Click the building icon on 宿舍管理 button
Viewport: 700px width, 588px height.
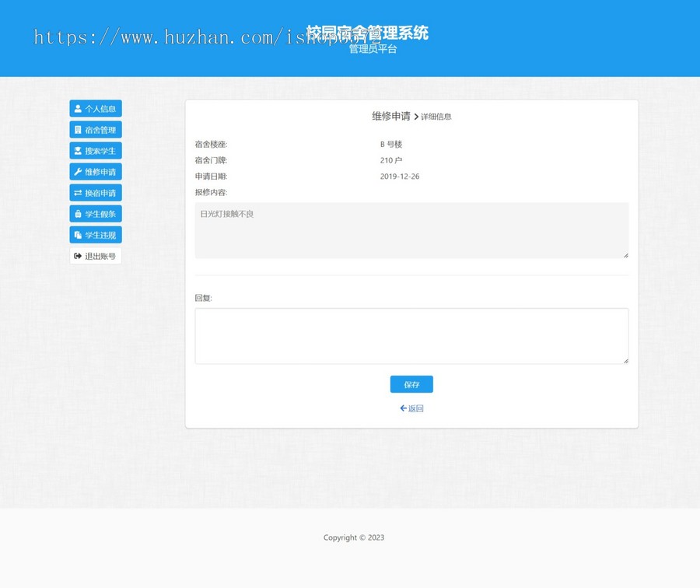(78, 129)
